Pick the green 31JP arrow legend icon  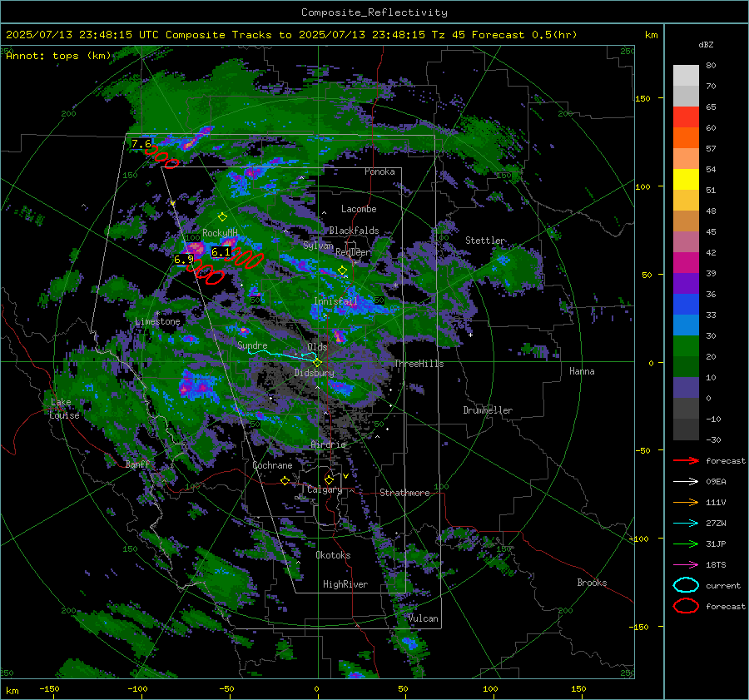[686, 544]
